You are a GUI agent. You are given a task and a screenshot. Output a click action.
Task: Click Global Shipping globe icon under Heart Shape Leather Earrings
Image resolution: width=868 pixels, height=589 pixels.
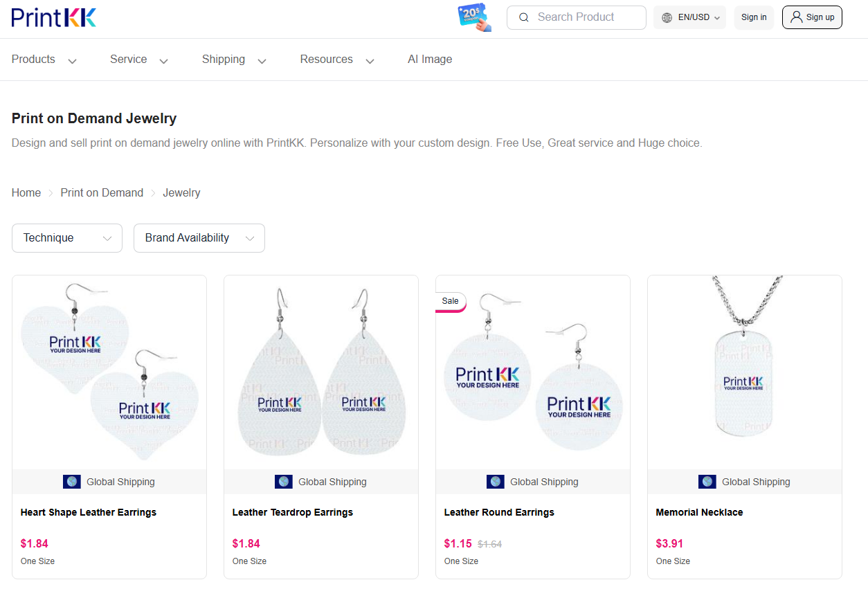click(72, 481)
